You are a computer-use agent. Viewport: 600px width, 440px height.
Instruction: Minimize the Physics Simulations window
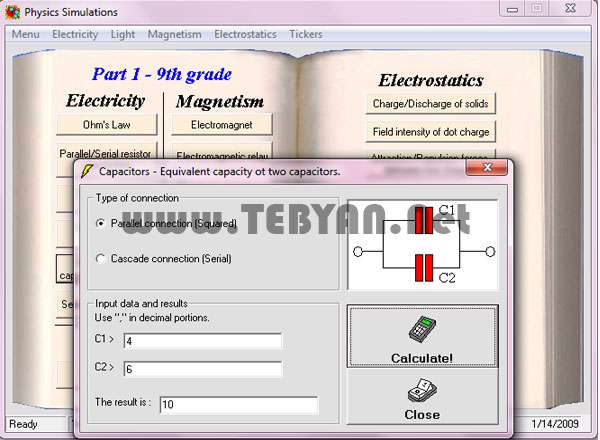512,10
